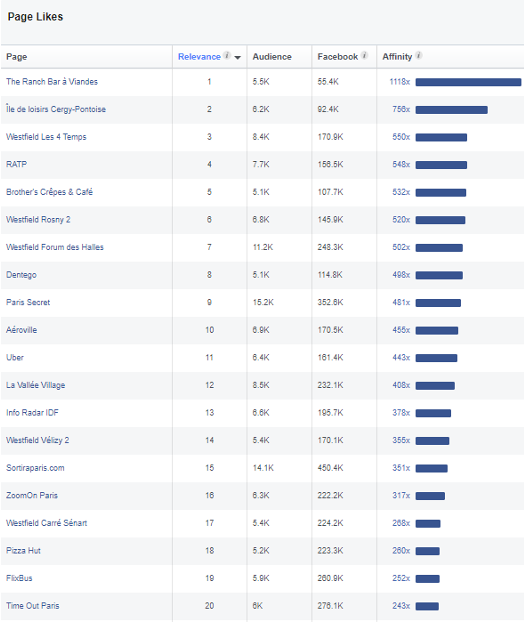This screenshot has height=622, width=524.
Task: Open the Time Out Paris link
Action: 33,606
